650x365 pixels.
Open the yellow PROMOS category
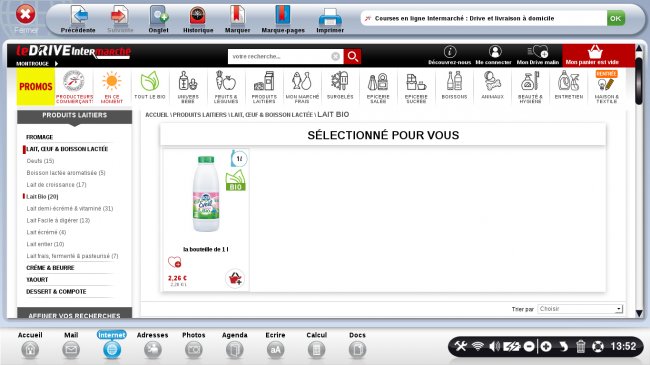36,86
